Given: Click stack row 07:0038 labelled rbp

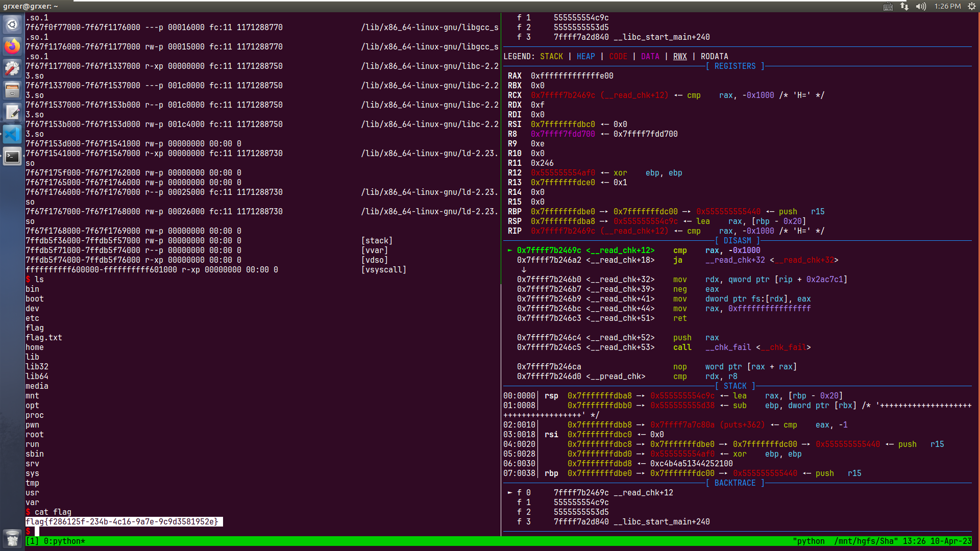Looking at the screenshot, I should [682, 473].
